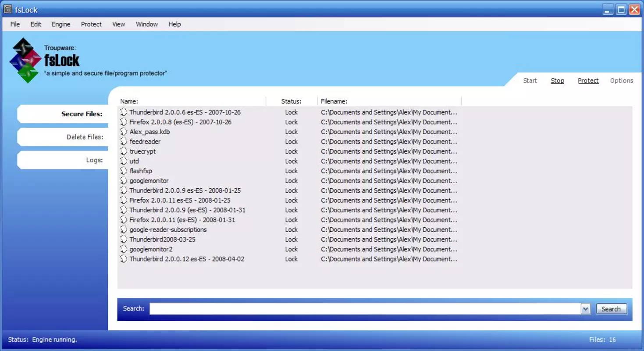Open the Help menu
The height and width of the screenshot is (351, 644).
(174, 24)
